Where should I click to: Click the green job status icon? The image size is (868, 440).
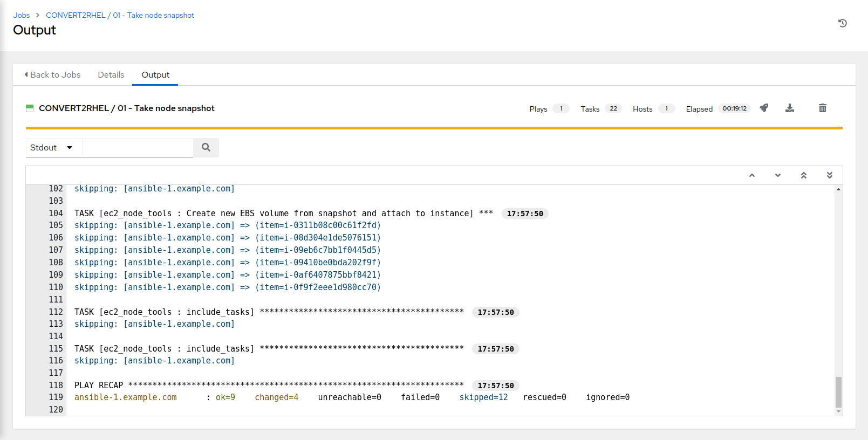(x=30, y=108)
